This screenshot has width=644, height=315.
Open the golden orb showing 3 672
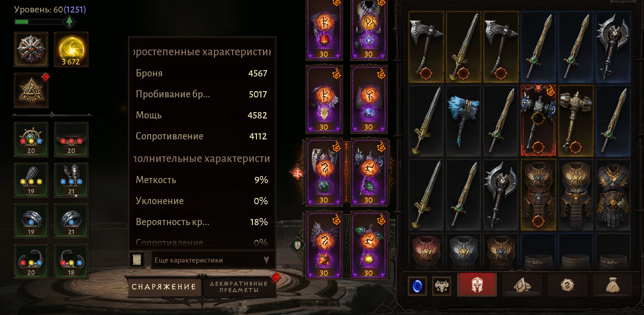pyautogui.click(x=71, y=50)
